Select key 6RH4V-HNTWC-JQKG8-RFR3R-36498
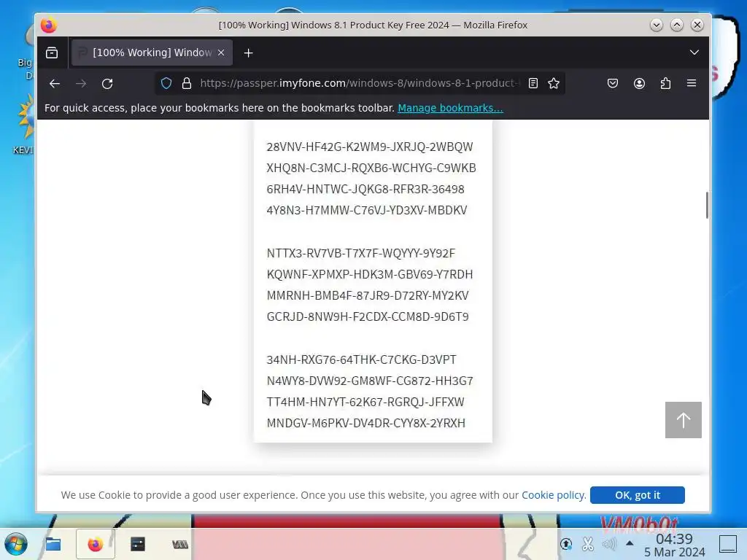 point(365,189)
